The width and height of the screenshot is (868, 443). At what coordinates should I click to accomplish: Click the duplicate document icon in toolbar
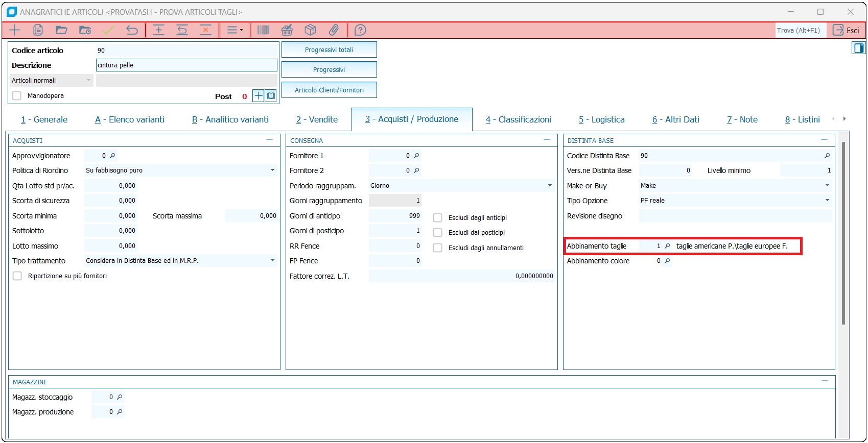[38, 30]
